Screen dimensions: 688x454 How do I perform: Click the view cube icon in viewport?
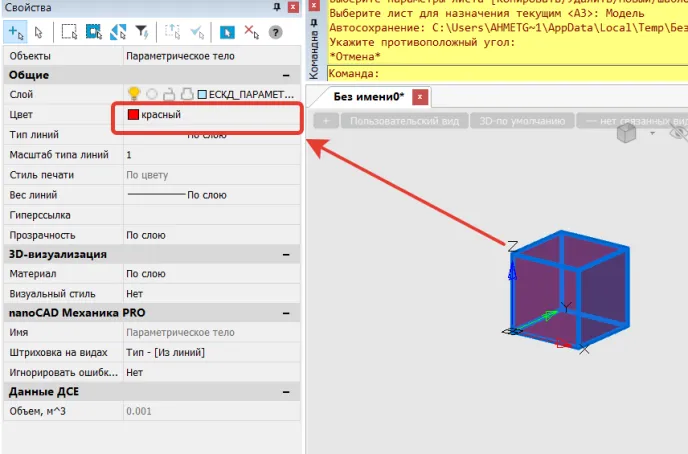pyautogui.click(x=627, y=134)
